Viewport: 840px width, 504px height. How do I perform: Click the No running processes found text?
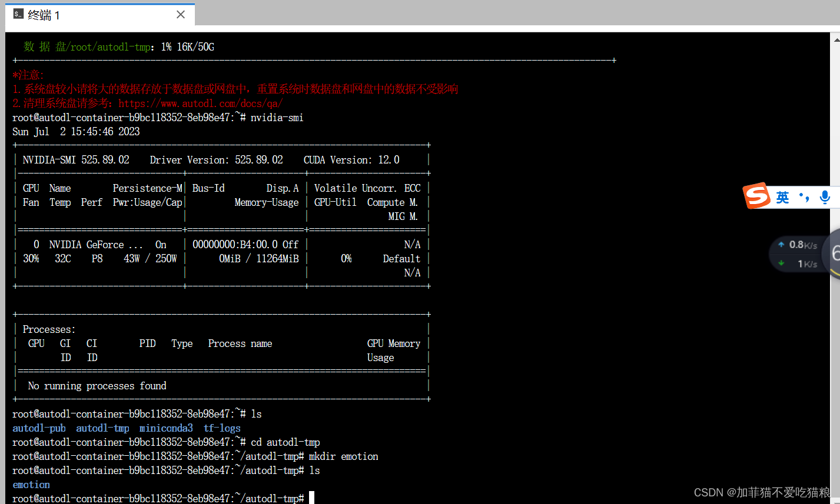tap(97, 386)
